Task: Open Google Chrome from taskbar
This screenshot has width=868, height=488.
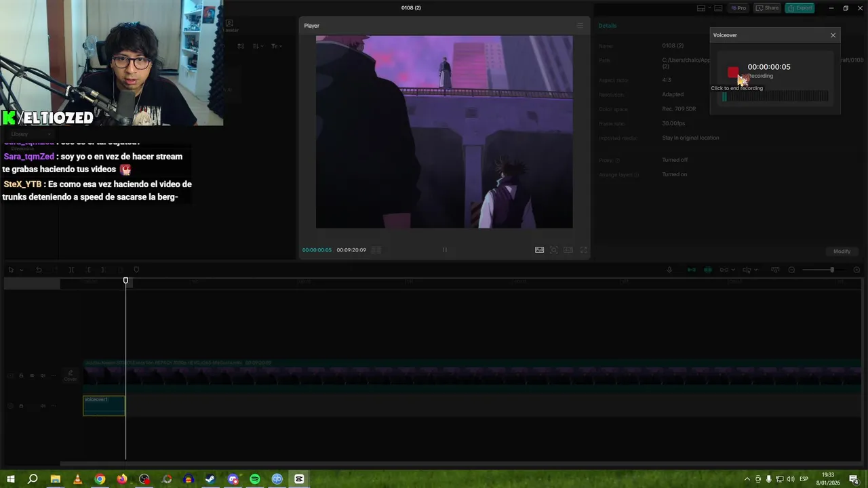Action: pos(100,479)
